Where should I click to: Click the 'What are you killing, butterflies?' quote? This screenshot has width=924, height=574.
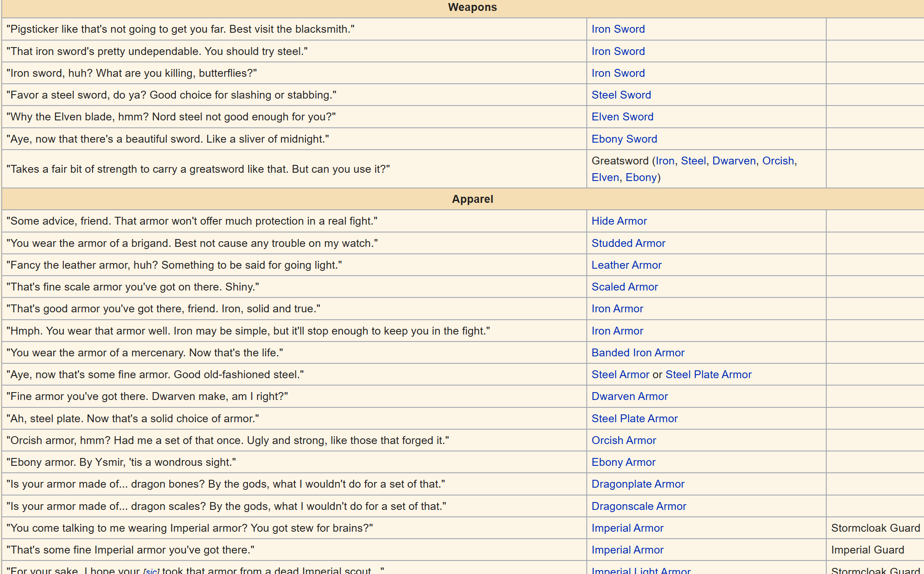[x=132, y=73]
